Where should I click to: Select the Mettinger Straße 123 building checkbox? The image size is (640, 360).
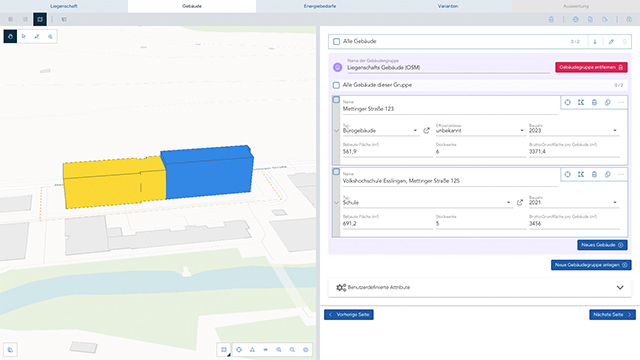[336, 100]
